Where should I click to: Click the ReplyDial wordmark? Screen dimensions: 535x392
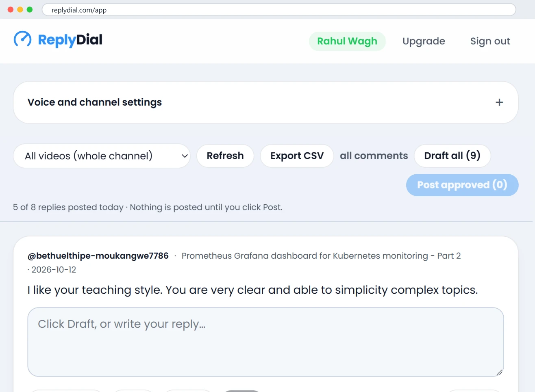[x=70, y=40]
